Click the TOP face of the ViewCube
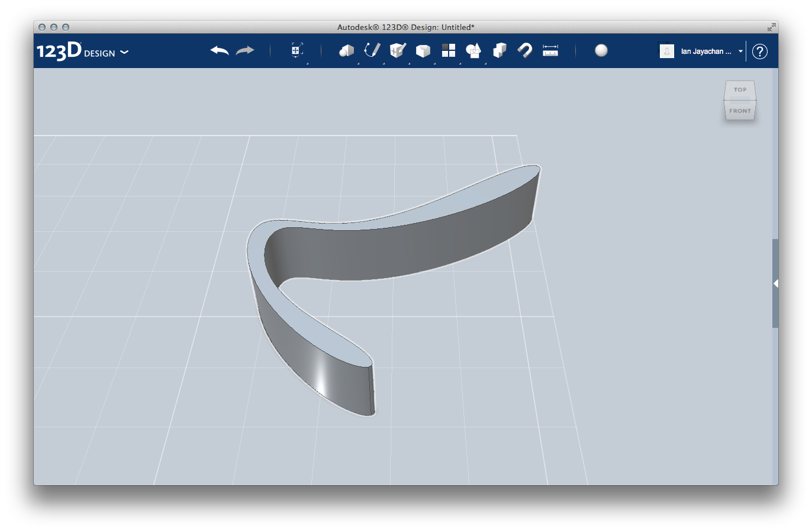Screen dimensions: 812x532 [739, 90]
